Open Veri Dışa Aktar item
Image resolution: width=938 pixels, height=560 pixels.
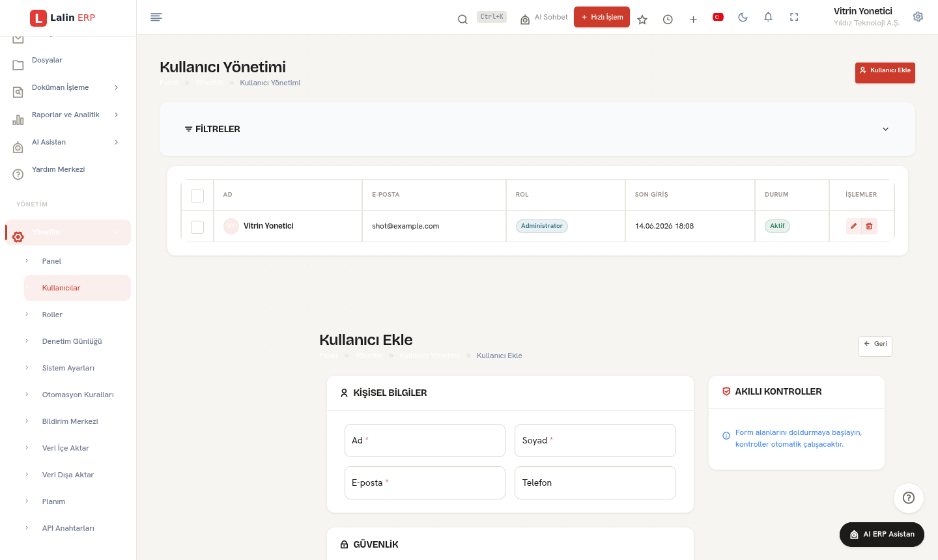pos(68,475)
